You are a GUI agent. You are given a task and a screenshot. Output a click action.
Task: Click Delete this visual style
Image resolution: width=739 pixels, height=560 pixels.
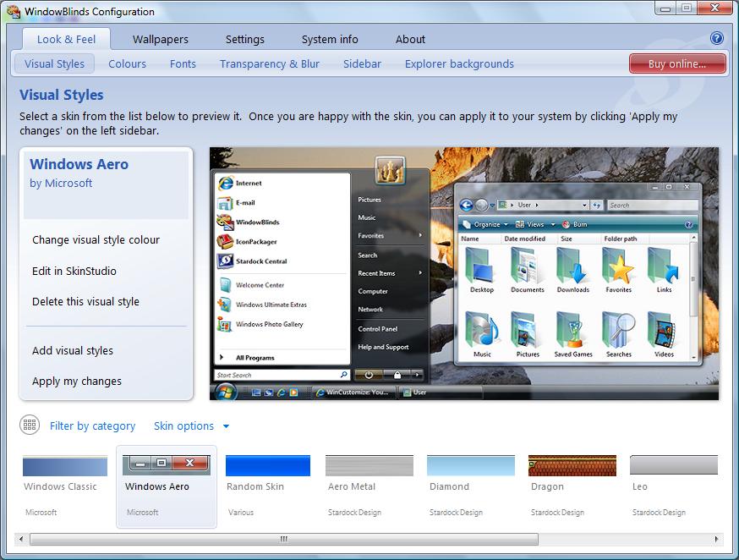point(85,302)
